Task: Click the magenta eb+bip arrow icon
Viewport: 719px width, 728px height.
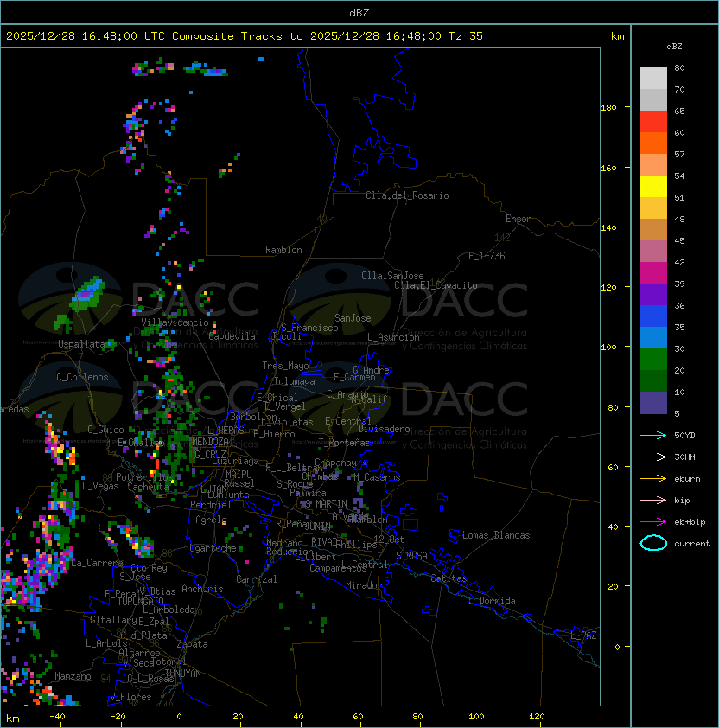Action: click(x=653, y=522)
